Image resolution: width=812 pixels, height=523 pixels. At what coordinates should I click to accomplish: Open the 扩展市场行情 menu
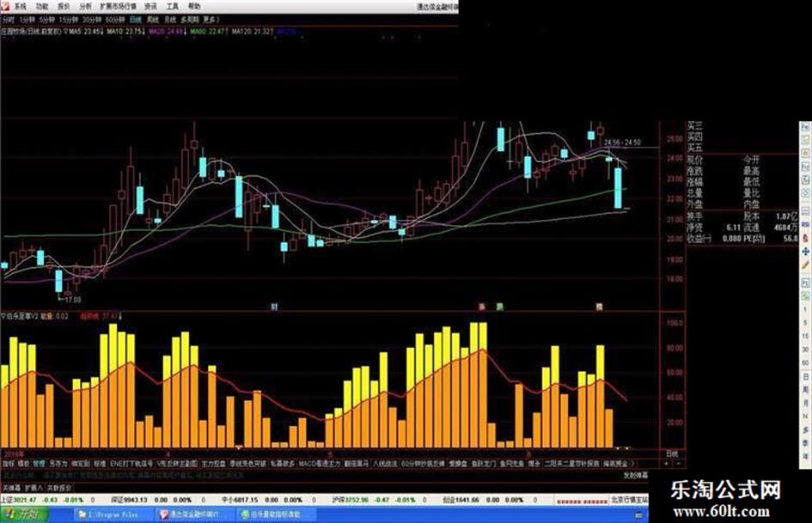coord(118,6)
